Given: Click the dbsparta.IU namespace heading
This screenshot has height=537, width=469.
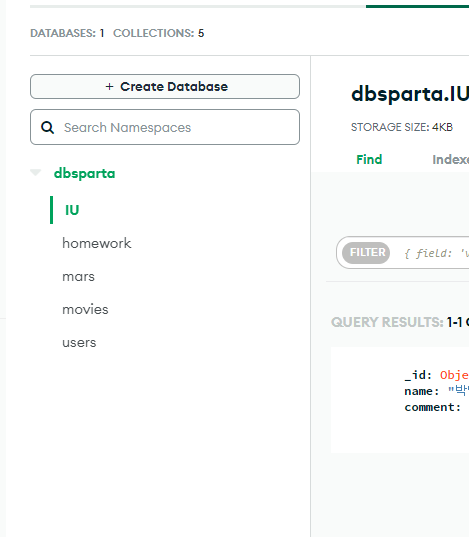Looking at the screenshot, I should click(x=410, y=94).
